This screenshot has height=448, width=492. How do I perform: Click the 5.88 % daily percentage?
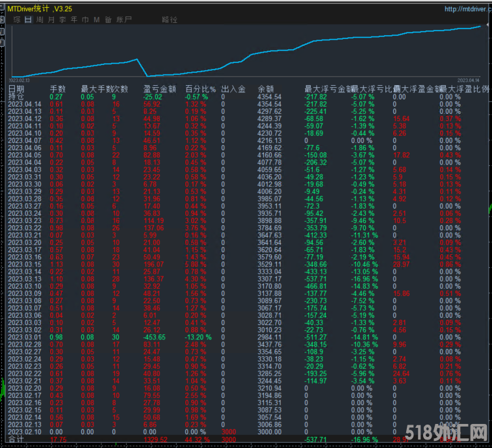(196, 265)
